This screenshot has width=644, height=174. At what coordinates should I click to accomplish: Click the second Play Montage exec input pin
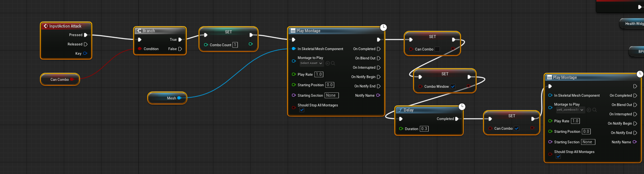(x=550, y=86)
